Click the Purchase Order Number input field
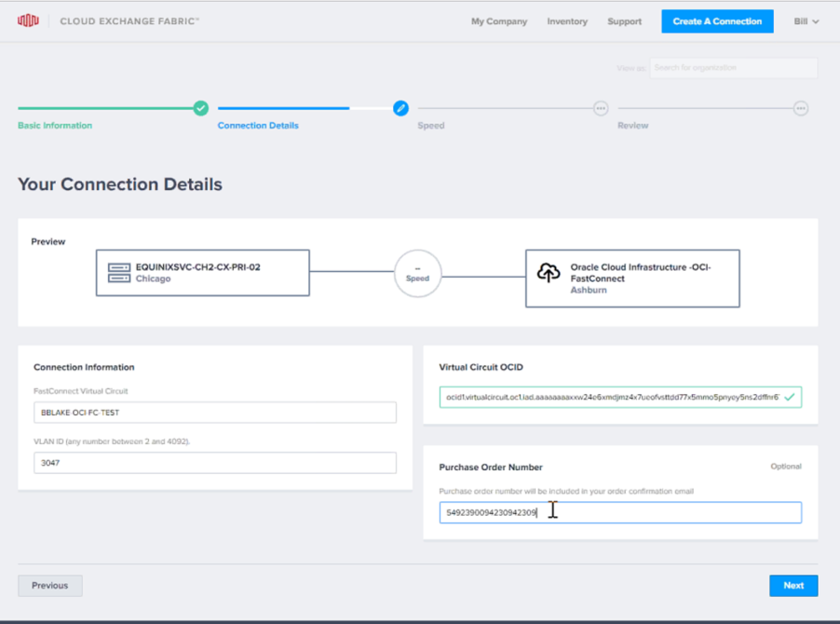Viewport: 840px width, 624px height. pos(620,512)
